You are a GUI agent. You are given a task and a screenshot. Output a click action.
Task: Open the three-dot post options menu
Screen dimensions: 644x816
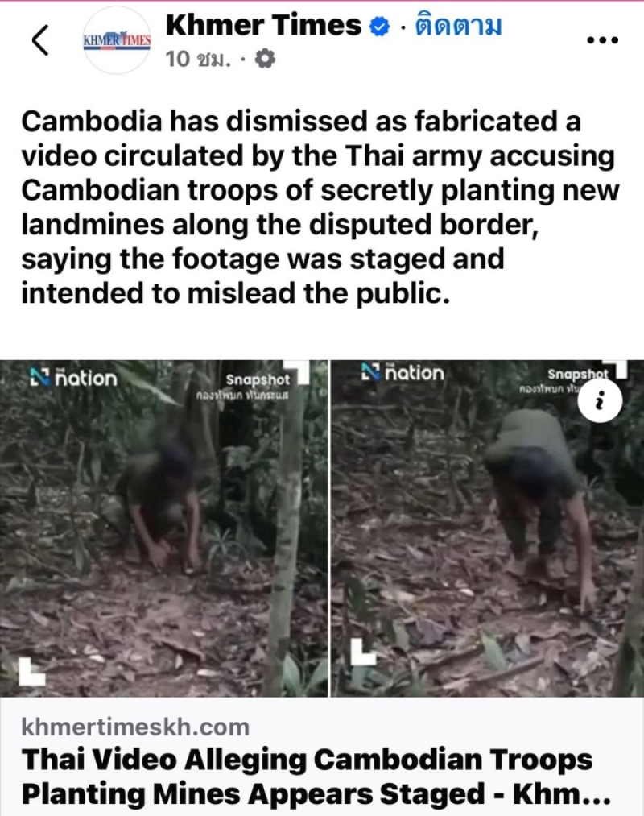click(602, 39)
